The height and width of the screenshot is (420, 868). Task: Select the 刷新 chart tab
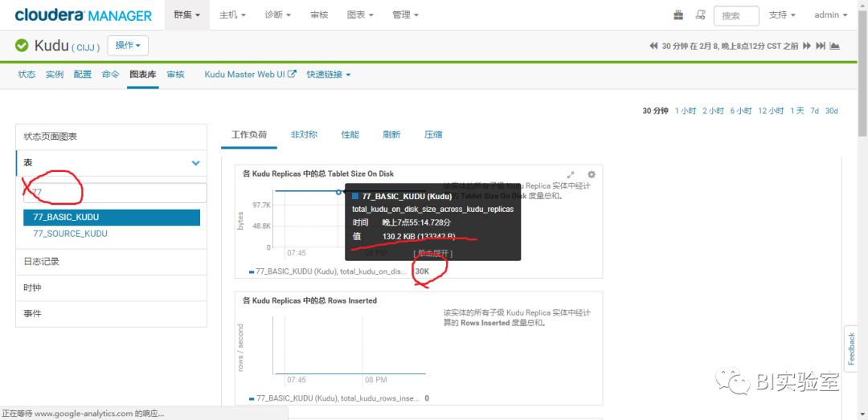[391, 134]
